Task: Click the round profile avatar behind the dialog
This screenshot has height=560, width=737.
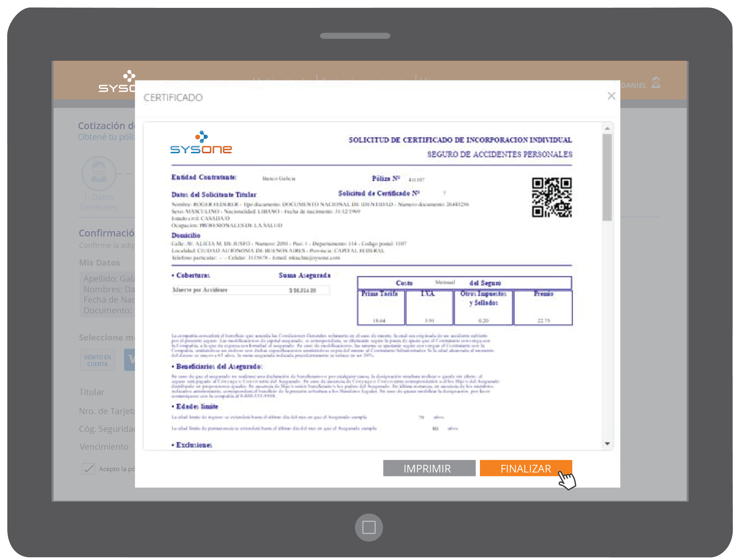Action: (x=99, y=174)
